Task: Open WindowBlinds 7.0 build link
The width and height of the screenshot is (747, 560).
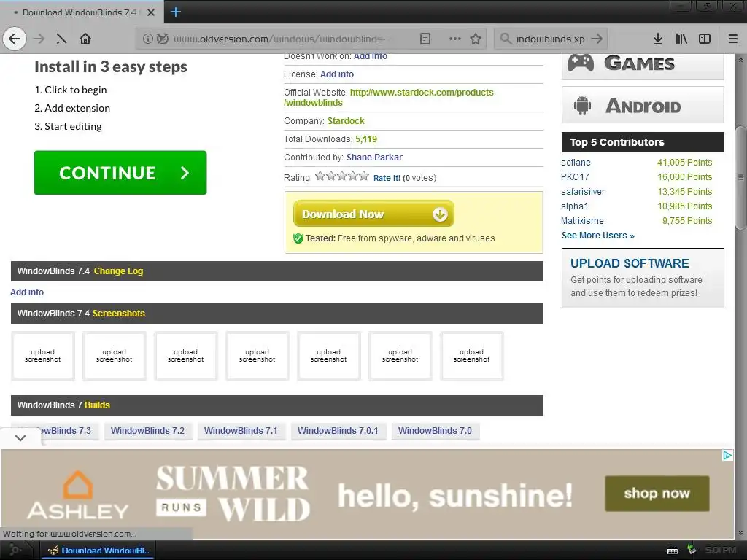Action: (435, 430)
